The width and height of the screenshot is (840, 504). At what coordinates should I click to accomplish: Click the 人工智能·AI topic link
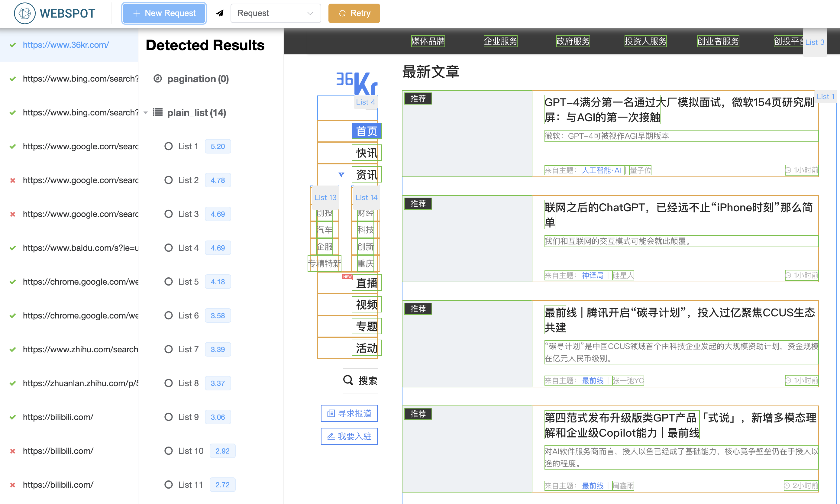(x=601, y=170)
